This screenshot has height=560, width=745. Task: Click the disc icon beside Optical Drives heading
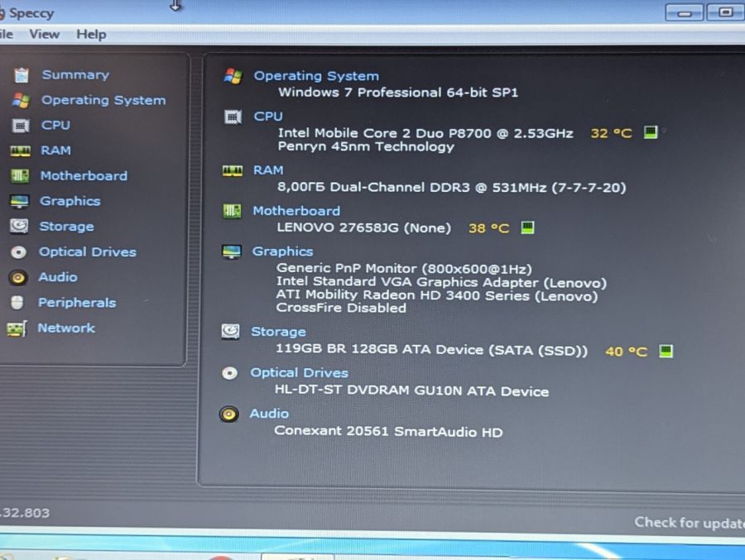point(229,373)
